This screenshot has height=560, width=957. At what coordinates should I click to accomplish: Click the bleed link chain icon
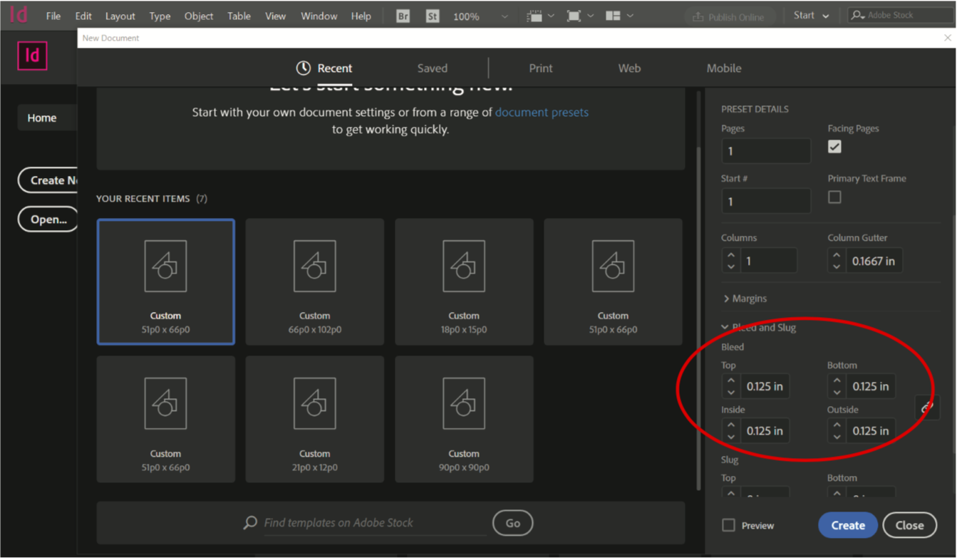(x=926, y=408)
